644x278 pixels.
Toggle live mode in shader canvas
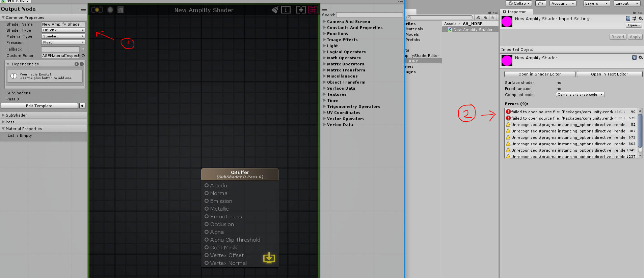coord(97,10)
